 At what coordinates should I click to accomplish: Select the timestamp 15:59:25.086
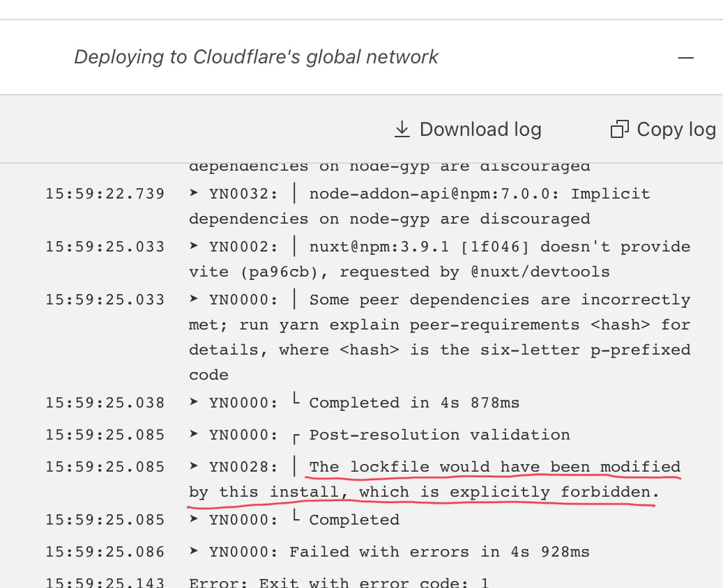pyautogui.click(x=105, y=552)
